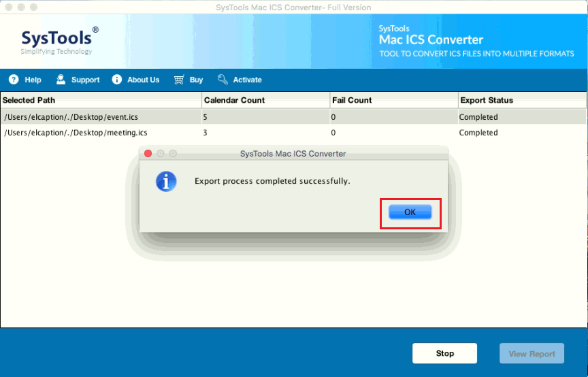The image size is (588, 377).
Task: Select the meeting.ics path row
Action: tap(293, 133)
